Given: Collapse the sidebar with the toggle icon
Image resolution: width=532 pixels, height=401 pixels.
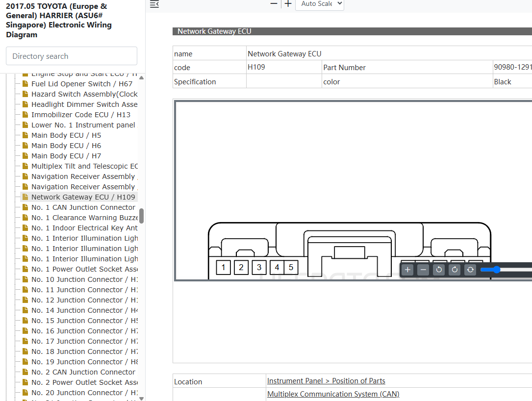Looking at the screenshot, I should click(154, 4).
